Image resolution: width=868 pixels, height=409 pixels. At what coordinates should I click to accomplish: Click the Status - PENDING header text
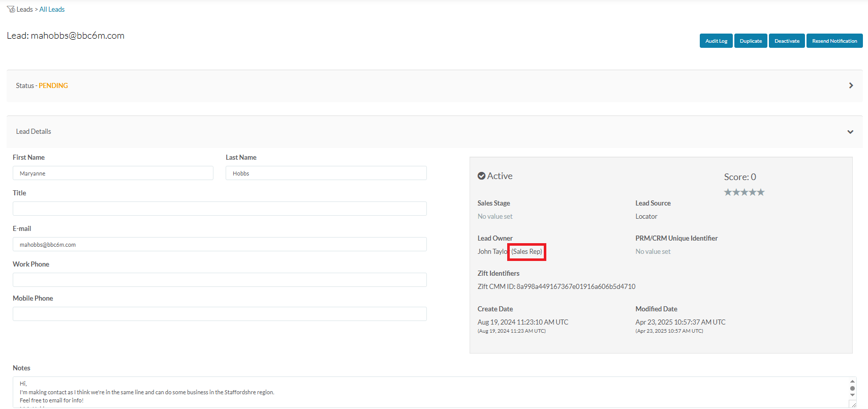(42, 85)
